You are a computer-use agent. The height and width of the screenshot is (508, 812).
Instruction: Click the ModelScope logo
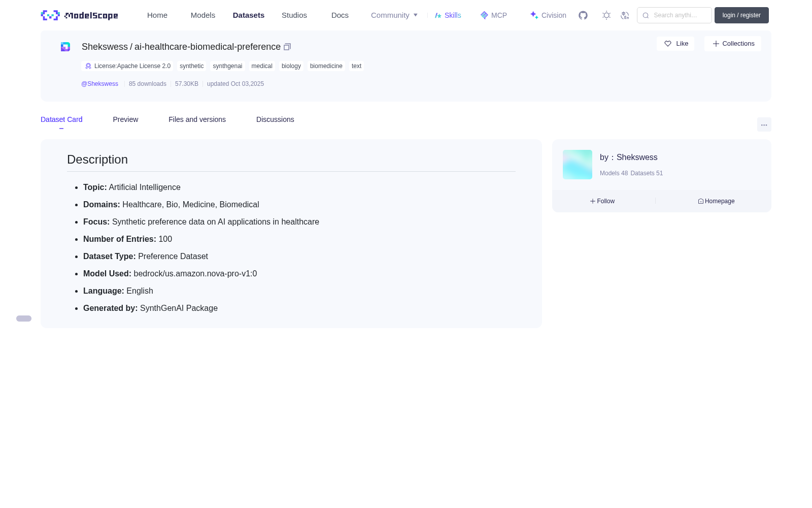pos(79,15)
